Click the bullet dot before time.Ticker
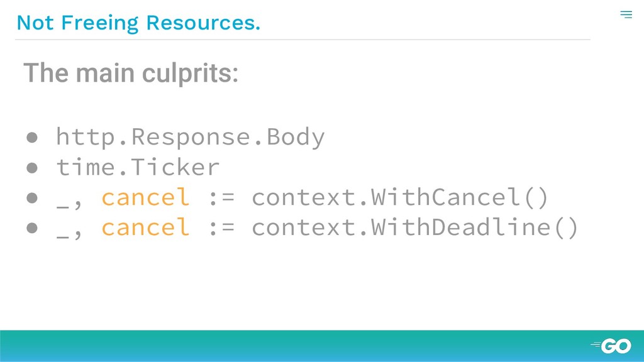 (32, 168)
